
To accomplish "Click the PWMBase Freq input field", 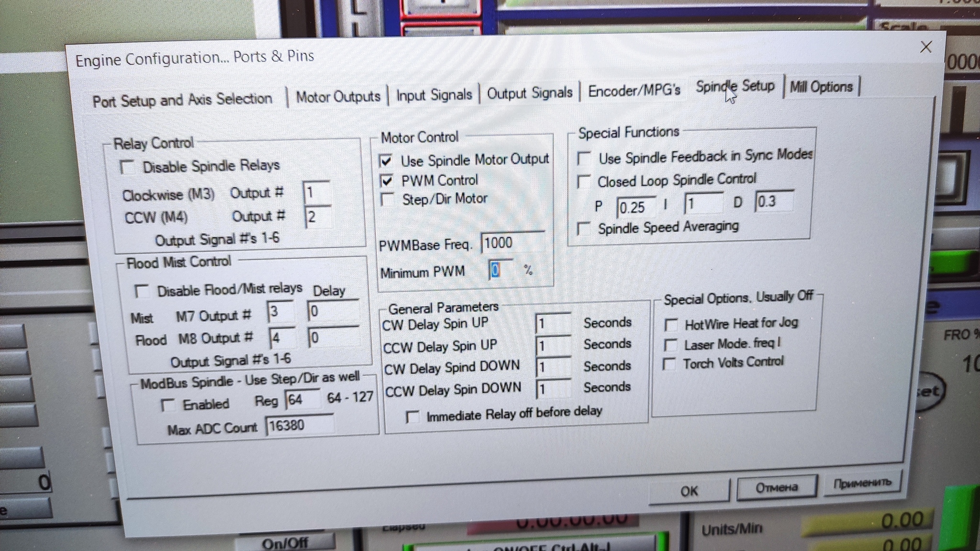I will click(512, 243).
